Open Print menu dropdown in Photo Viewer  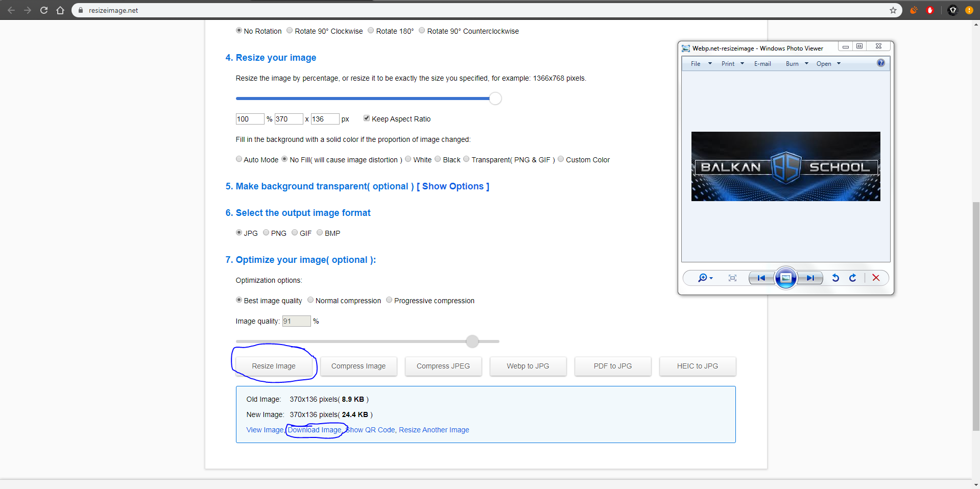[732, 64]
